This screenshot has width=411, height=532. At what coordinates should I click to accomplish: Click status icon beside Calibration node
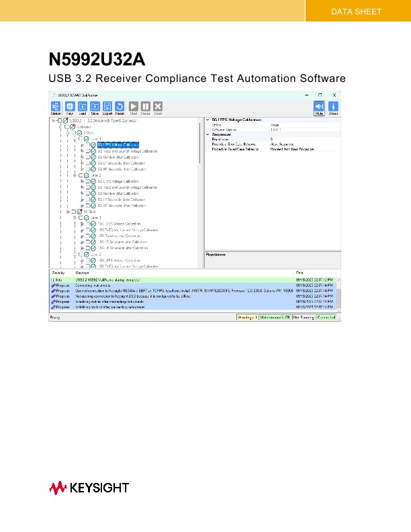73,126
